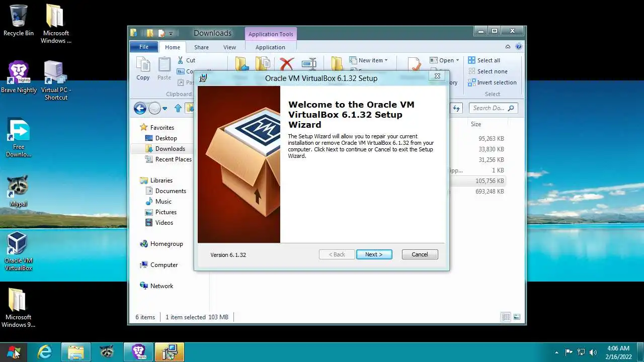644x362 pixels.
Task: Open the Pictures library
Action: coord(161,212)
